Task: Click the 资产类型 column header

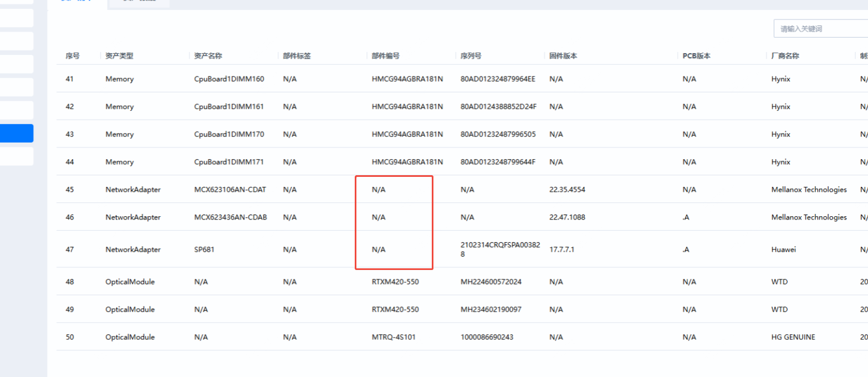Action: [119, 56]
